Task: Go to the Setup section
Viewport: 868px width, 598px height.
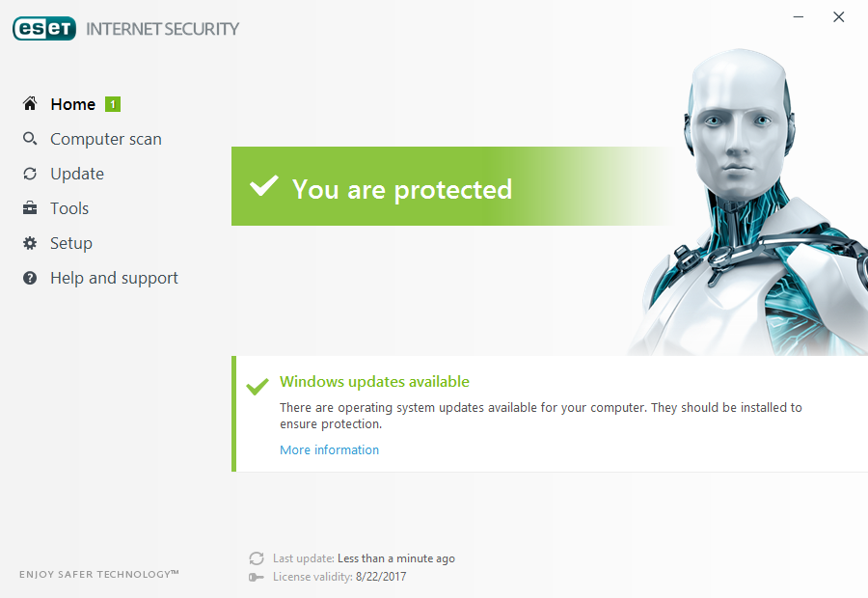Action: tap(71, 243)
